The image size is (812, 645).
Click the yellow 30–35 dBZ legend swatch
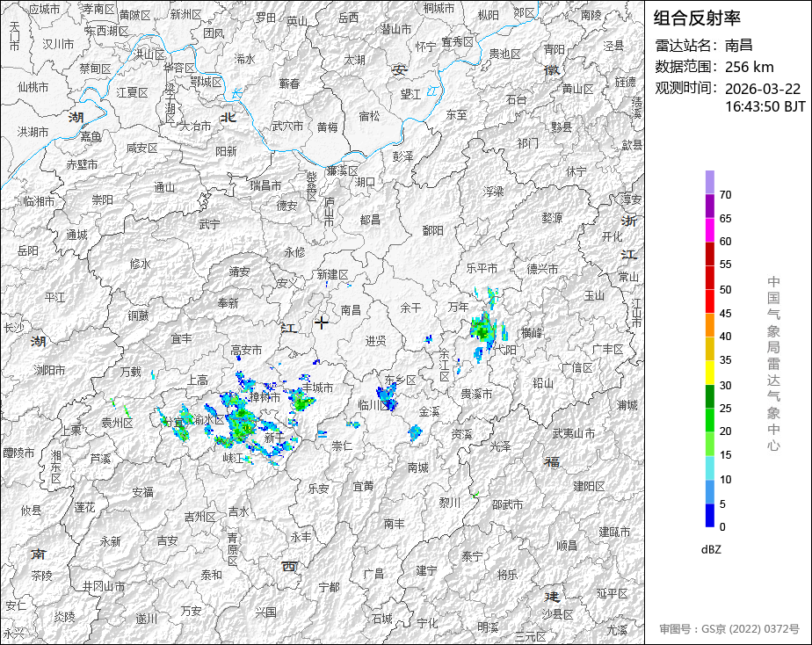(709, 373)
